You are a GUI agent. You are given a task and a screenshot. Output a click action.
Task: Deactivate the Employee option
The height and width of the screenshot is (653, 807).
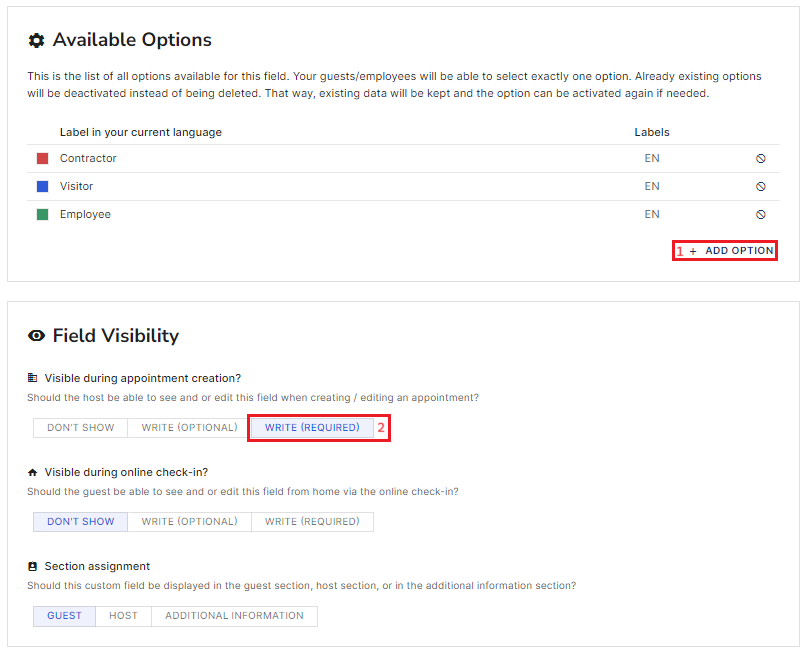tap(760, 215)
